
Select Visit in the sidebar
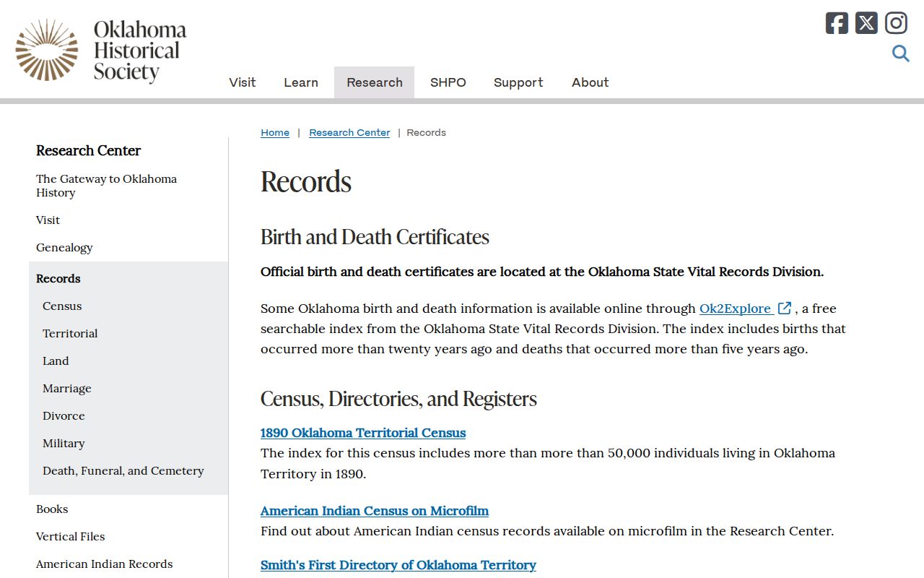coord(48,220)
